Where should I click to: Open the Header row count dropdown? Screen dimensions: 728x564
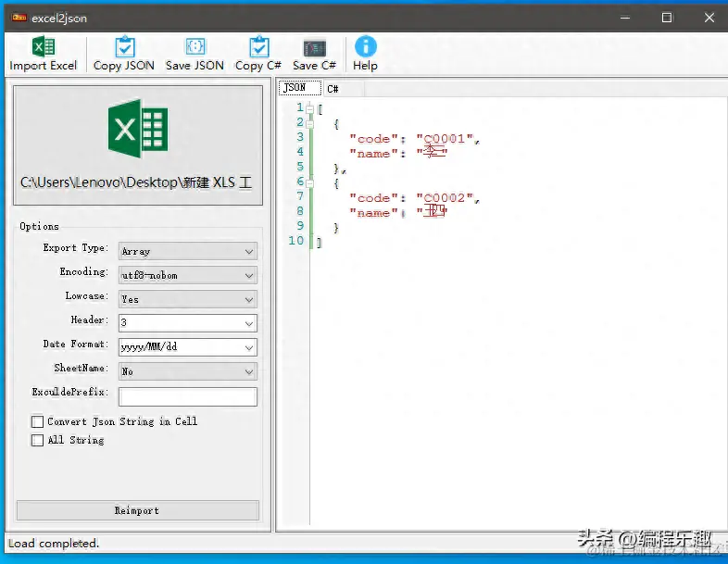tap(188, 323)
